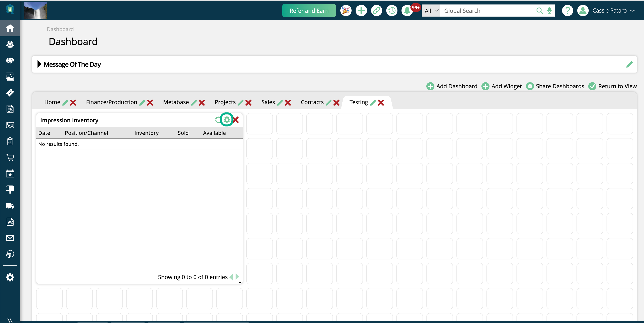The height and width of the screenshot is (323, 644).
Task: Open the quick links chain icon
Action: click(x=376, y=11)
